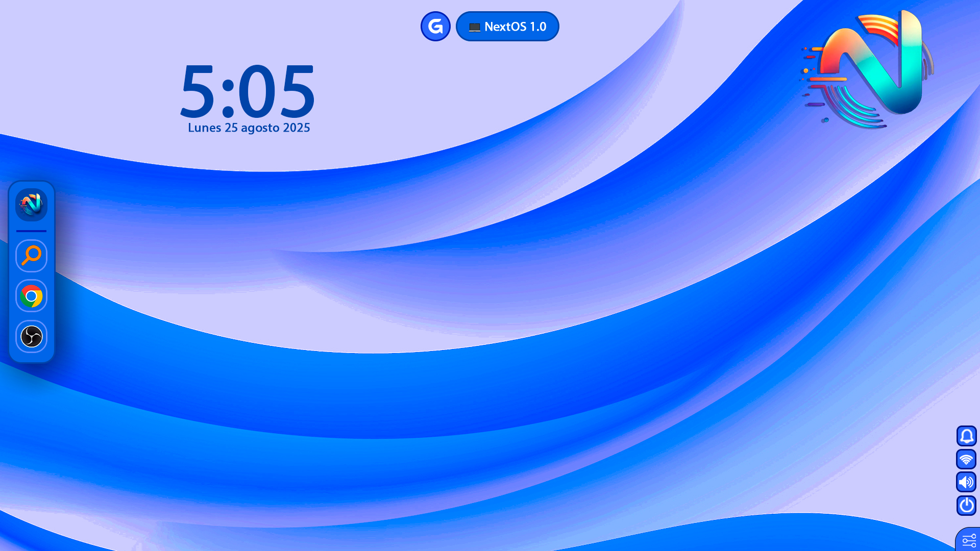Viewport: 980px width, 551px height.
Task: Click the dock separator line under the logo
Action: click(x=31, y=231)
